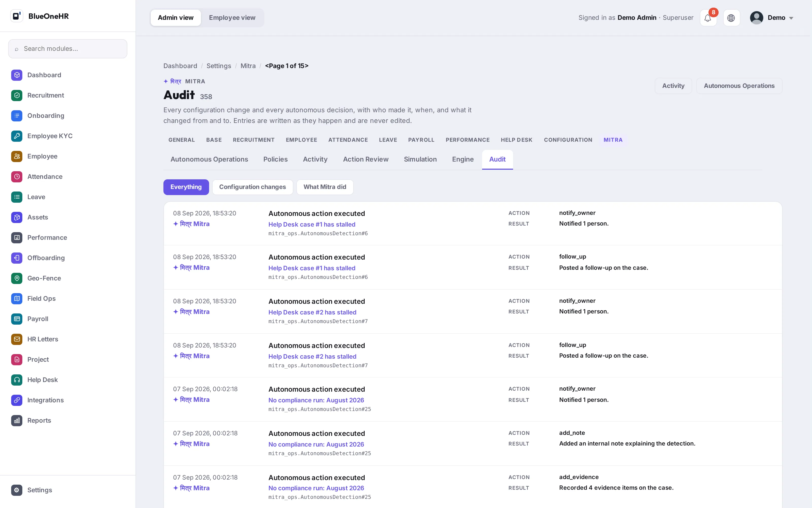Click the Assets sidebar icon
The width and height of the screenshot is (812, 508).
point(17,217)
